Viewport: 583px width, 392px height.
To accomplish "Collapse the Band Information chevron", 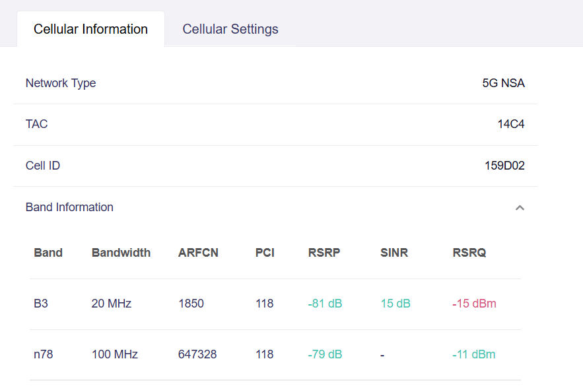I will 520,208.
